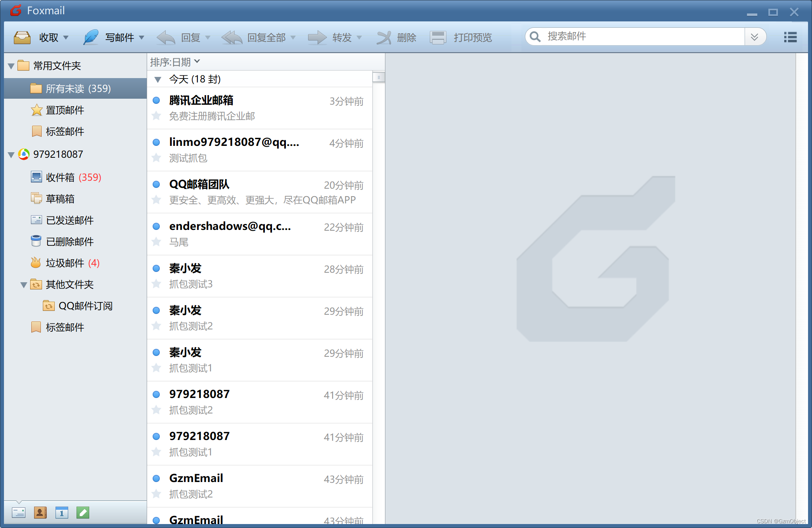Toggle read status dot of endershadows email

coord(157,226)
